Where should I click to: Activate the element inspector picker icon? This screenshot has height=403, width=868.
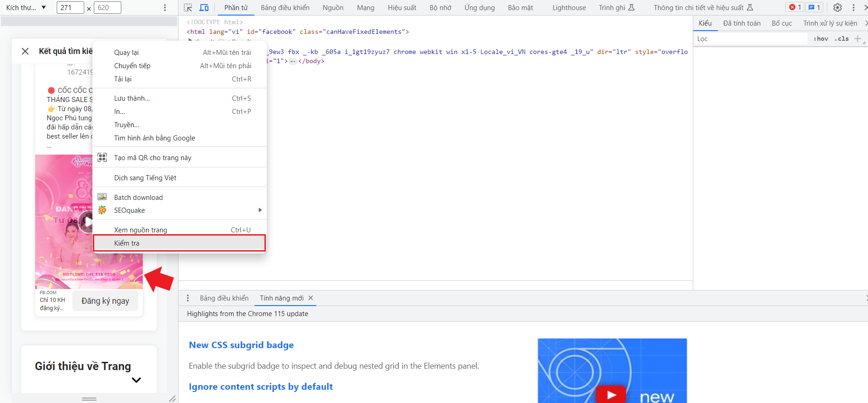(x=188, y=8)
